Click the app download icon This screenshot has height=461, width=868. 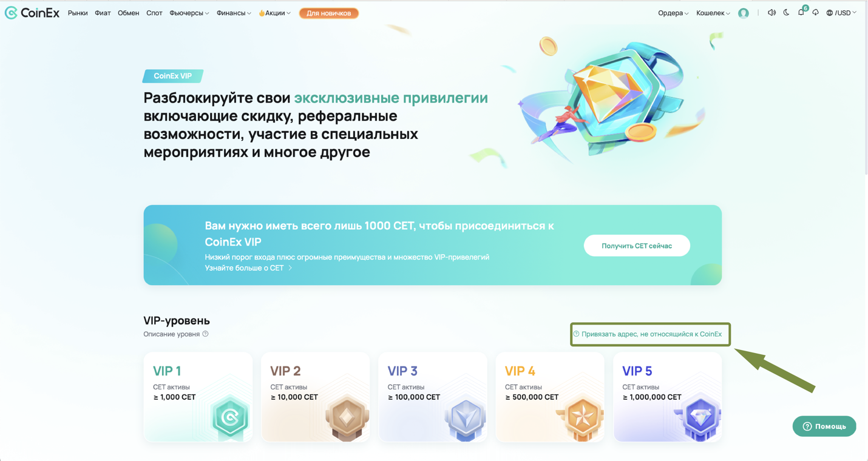816,13
